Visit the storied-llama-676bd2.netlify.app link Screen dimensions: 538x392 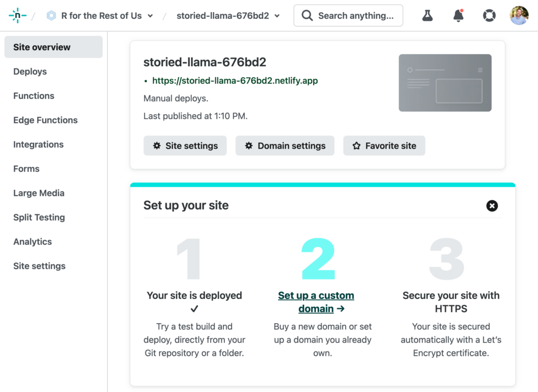click(235, 81)
